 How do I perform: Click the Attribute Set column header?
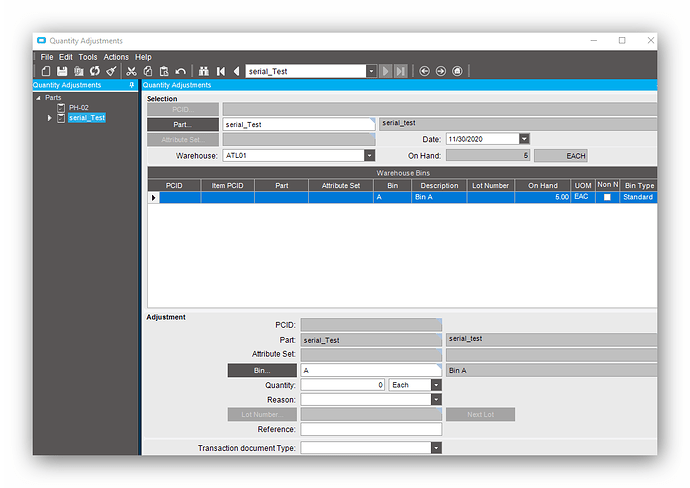click(341, 186)
